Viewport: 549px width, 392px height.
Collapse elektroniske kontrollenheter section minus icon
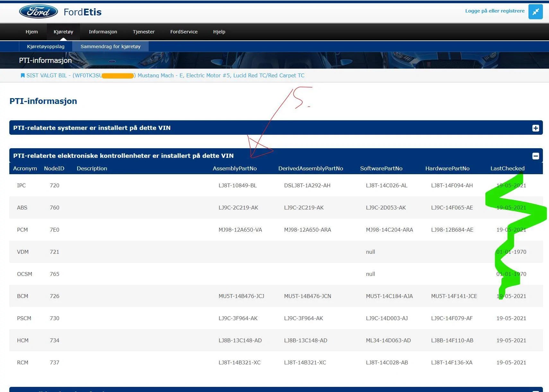[x=536, y=156]
